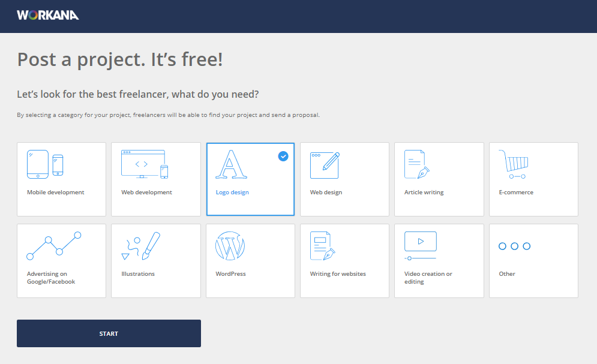Choose the E-commerce shopping cart icon
The image size is (597, 364).
[x=513, y=164]
